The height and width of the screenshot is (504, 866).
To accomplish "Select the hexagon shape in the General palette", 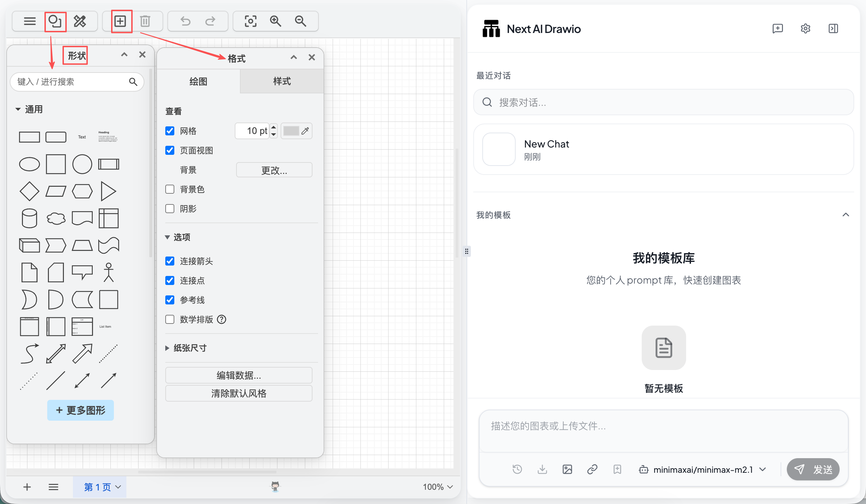I will point(82,191).
